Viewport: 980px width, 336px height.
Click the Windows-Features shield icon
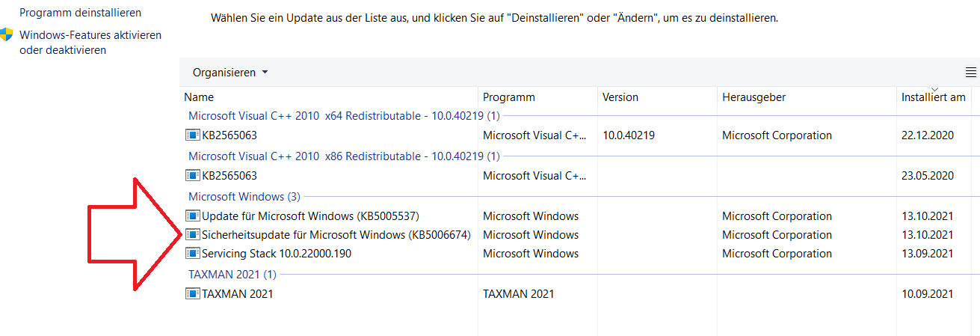point(7,34)
